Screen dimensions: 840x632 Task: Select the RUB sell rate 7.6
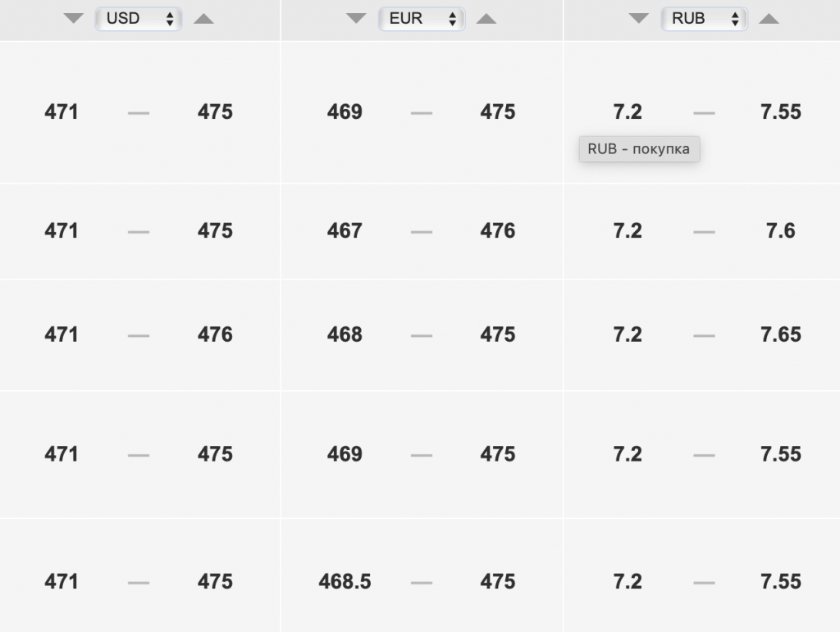tap(781, 231)
